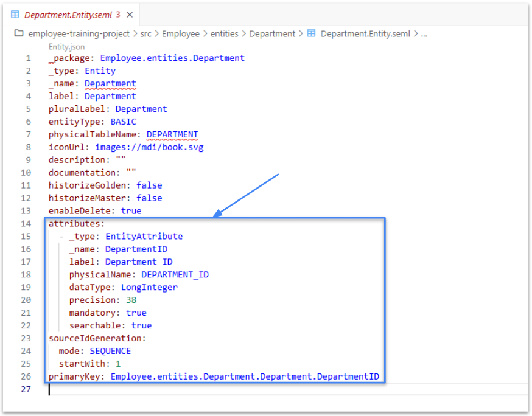The width and height of the screenshot is (532, 416).
Task: Open the employee-training-project breadcrumb
Action: pyautogui.click(x=80, y=34)
